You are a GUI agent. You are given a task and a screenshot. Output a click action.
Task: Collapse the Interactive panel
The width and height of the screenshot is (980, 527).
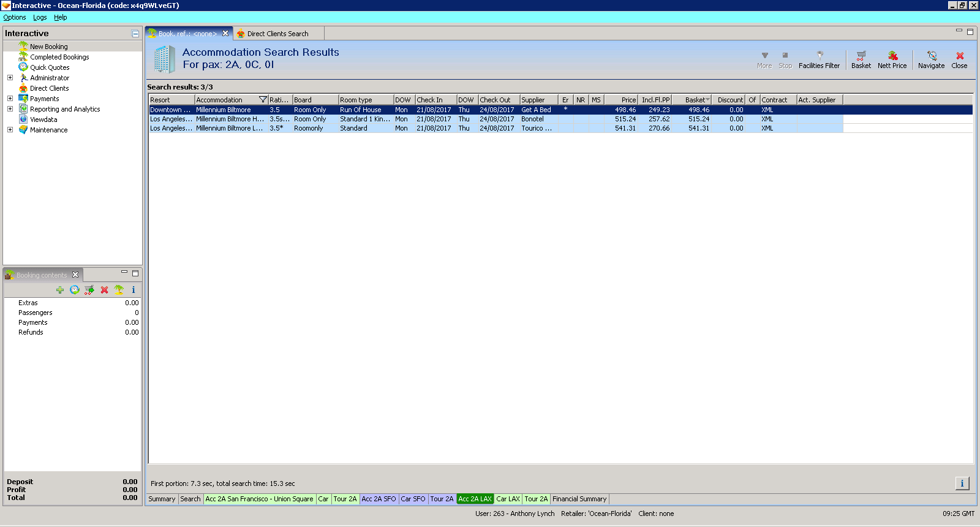[x=135, y=34]
